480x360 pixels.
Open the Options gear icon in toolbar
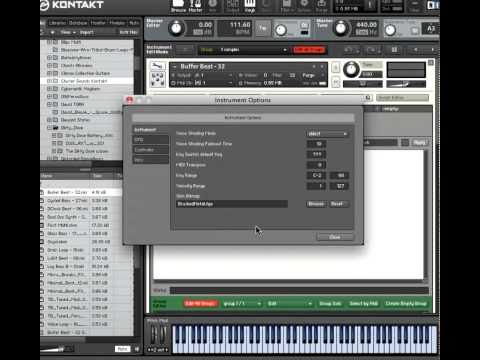point(304,5)
